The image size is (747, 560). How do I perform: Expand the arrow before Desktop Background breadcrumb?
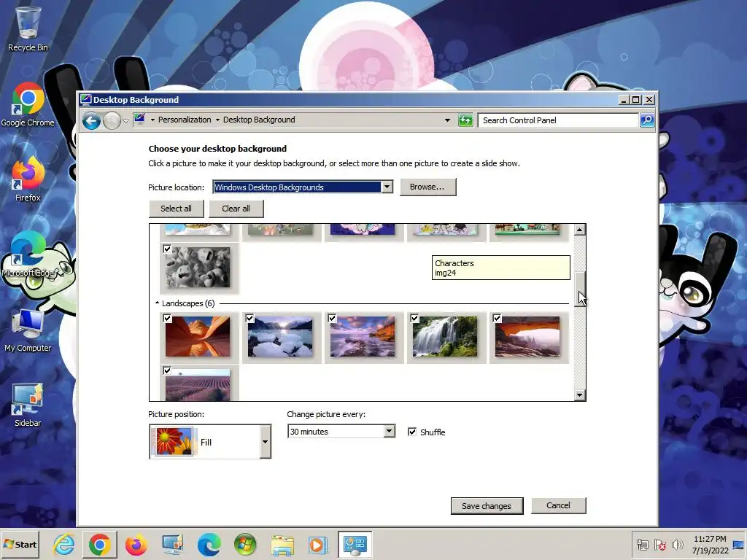click(x=217, y=120)
